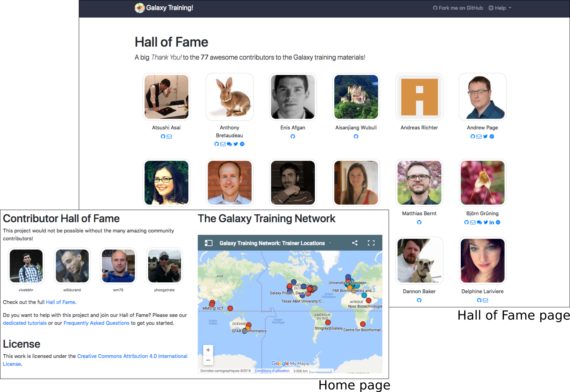Click Andrew Page's profile photo
This screenshot has height=392, width=570.
coord(483,97)
